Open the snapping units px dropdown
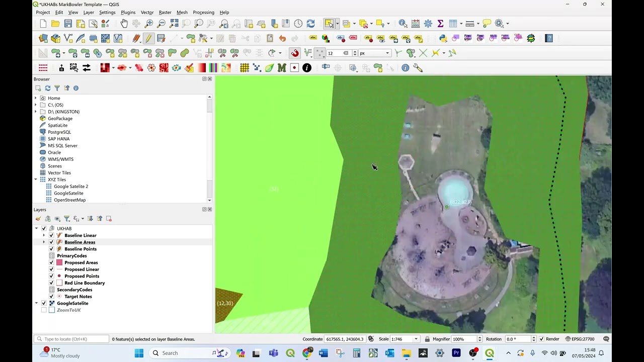 click(x=374, y=53)
